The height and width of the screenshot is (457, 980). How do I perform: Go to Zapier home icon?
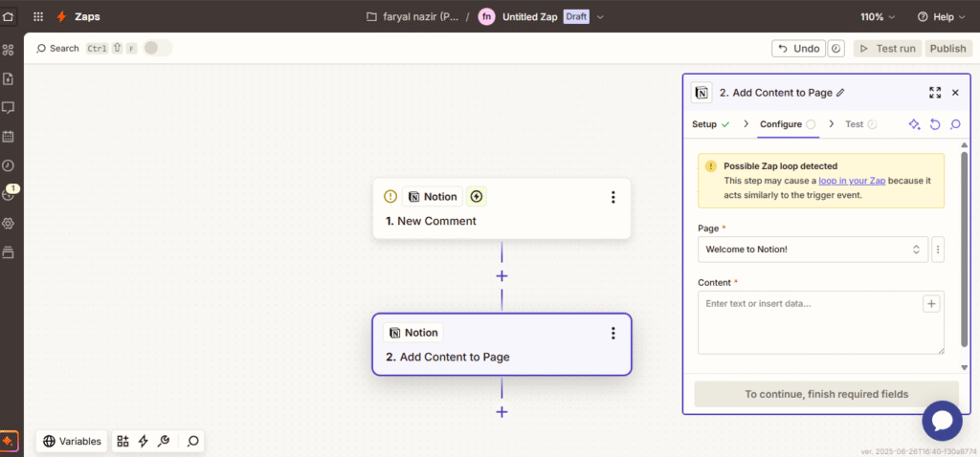[x=8, y=17]
